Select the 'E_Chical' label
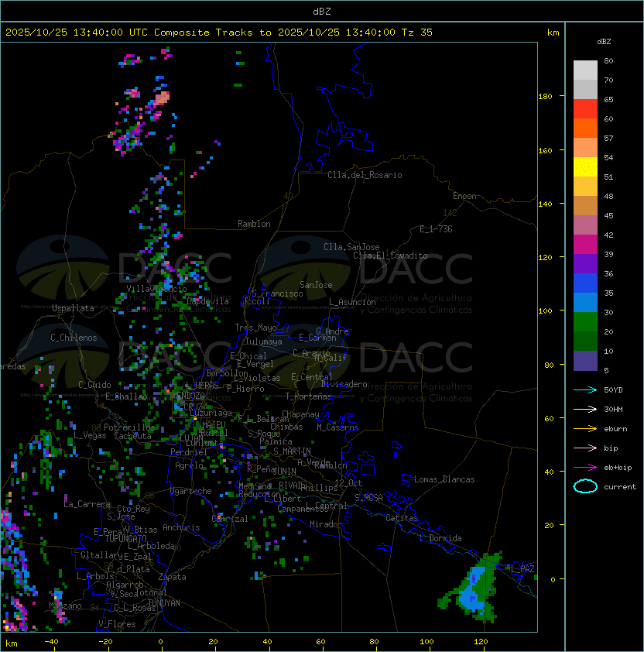644x652 pixels. 248,356
